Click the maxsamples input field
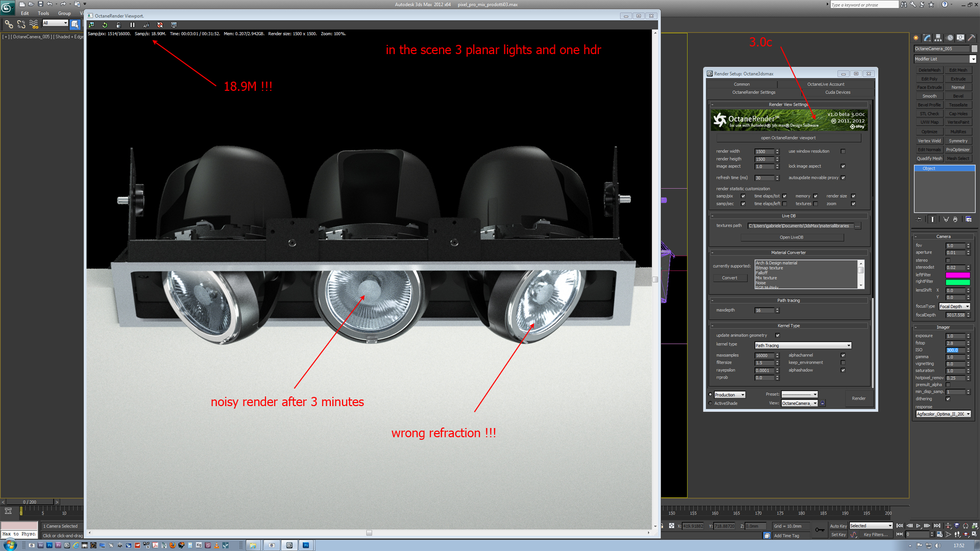 [x=764, y=356]
